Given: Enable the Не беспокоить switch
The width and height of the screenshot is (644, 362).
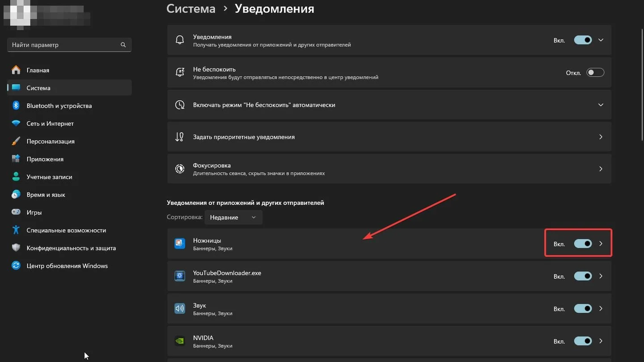Looking at the screenshot, I should 595,72.
